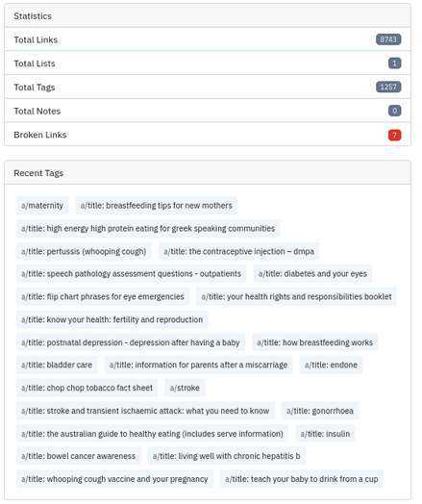Open the insulin tag
Viewport: 422px width, 504px height.
[x=325, y=434]
